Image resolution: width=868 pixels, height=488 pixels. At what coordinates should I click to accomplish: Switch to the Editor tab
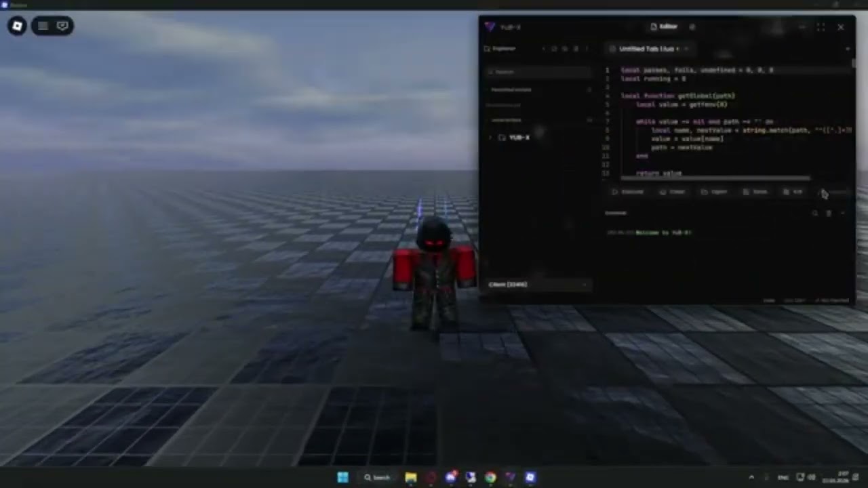663,26
